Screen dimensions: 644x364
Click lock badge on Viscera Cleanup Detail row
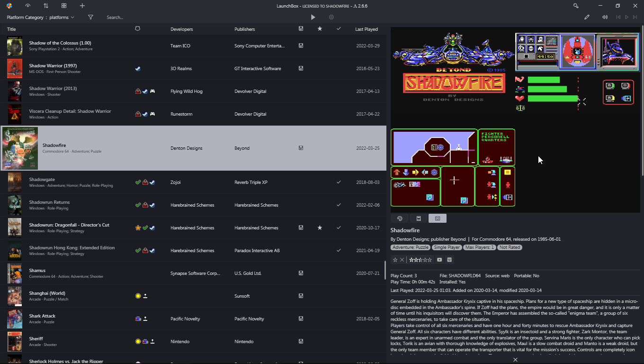pyautogui.click(x=138, y=114)
